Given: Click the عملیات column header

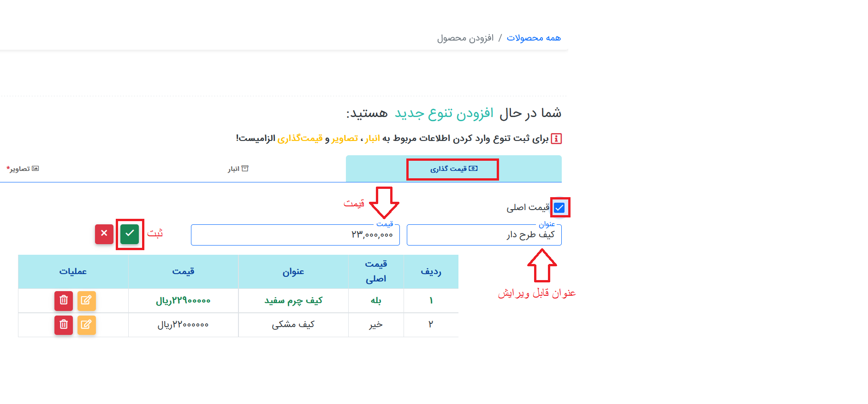Looking at the screenshot, I should (x=73, y=272).
